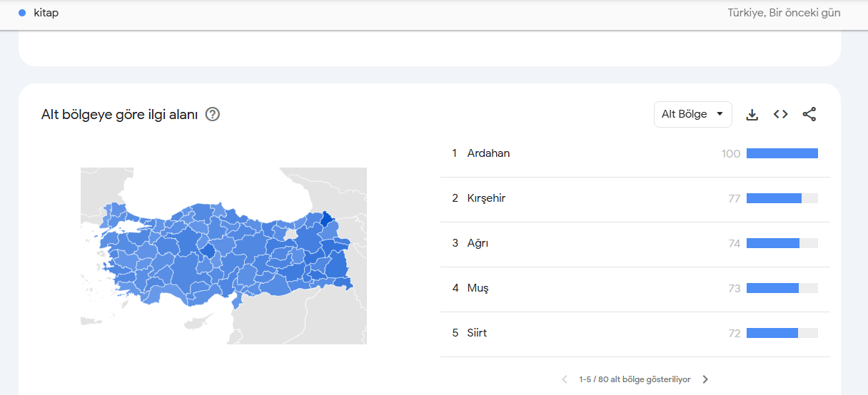Go to next page of subregions
The image size is (868, 395).
click(705, 379)
